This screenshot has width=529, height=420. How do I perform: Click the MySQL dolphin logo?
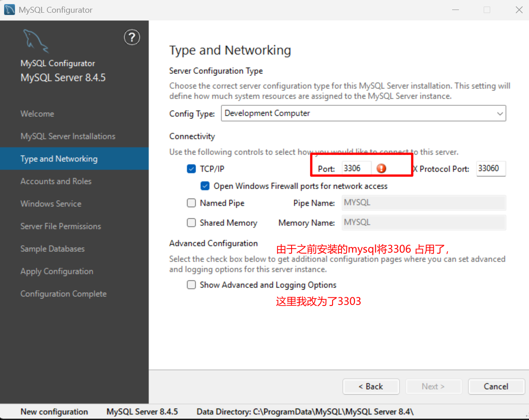tap(36, 41)
